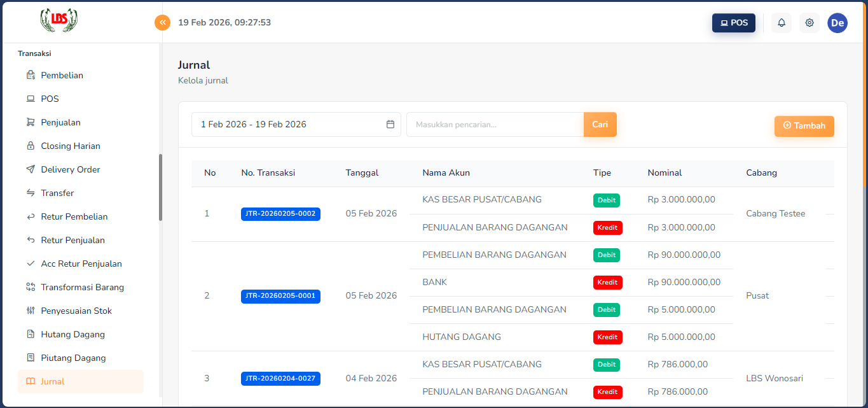Click the Nama Akun column header
Image resolution: width=868 pixels, height=408 pixels.
446,172
